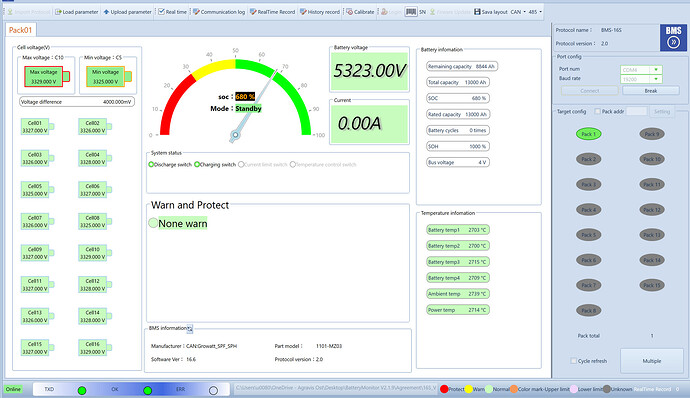
Task: Click the 5323.00V battery voltage display
Action: (x=369, y=71)
